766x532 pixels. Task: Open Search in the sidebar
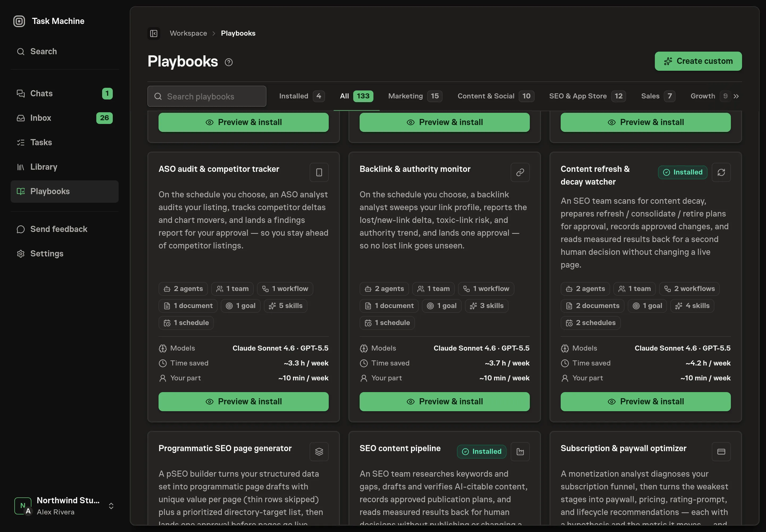point(64,51)
